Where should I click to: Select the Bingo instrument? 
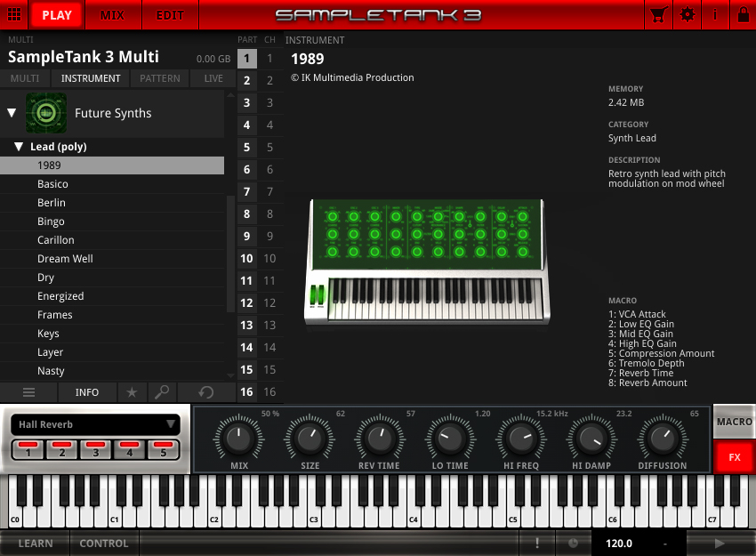(112, 222)
